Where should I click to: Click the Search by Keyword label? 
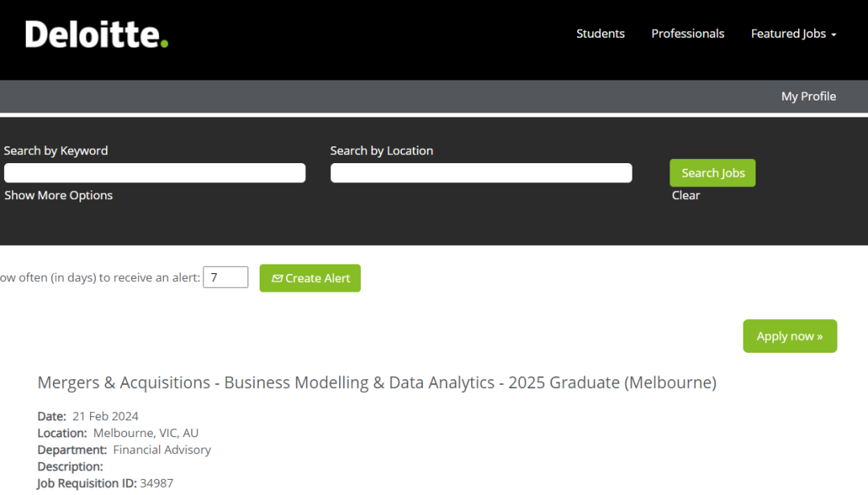55,150
